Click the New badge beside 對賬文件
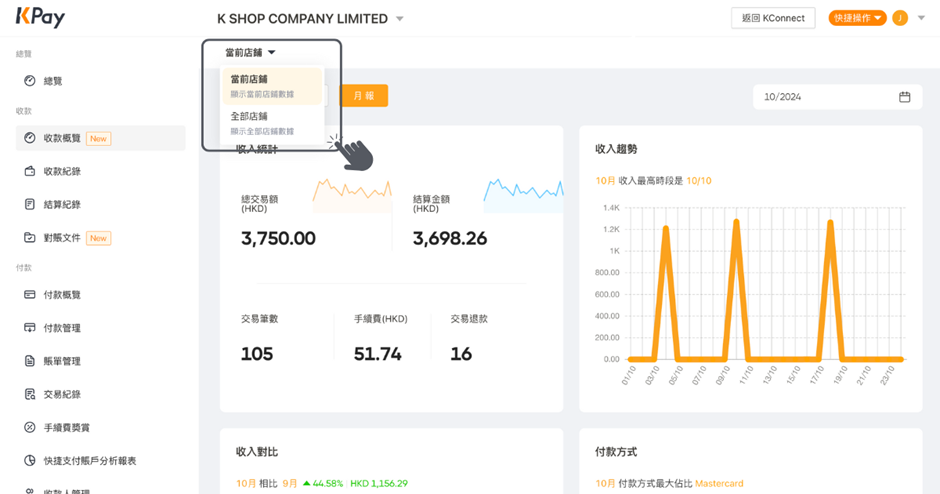 point(98,238)
